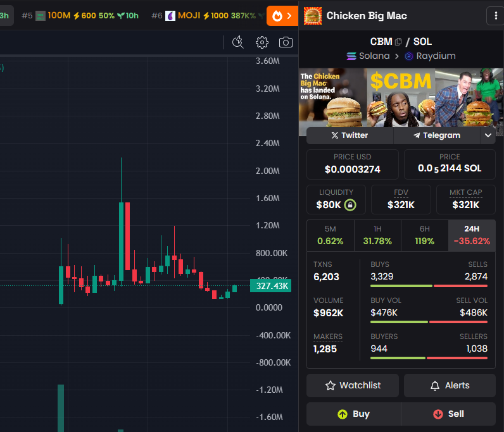This screenshot has width=504, height=432.
Task: Copy the CBM token address icon
Action: point(398,42)
